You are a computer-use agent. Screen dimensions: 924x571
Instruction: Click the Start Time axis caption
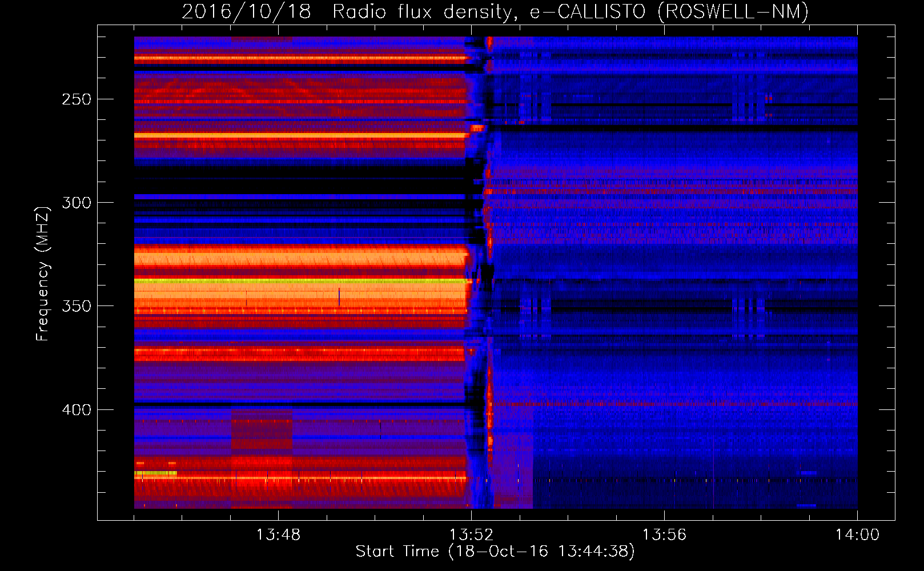pos(495,552)
